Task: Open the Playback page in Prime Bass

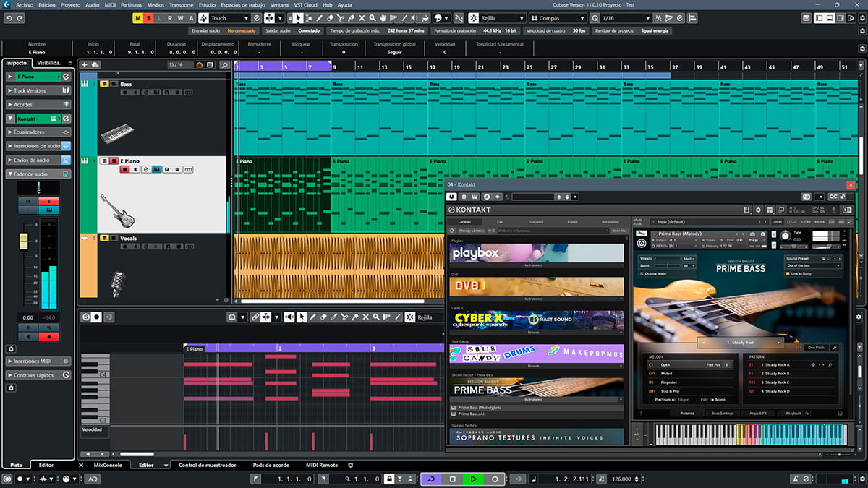Action: (793, 414)
